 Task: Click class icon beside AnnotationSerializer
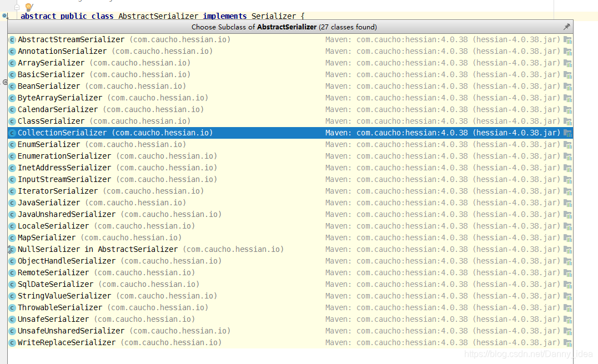(12, 52)
